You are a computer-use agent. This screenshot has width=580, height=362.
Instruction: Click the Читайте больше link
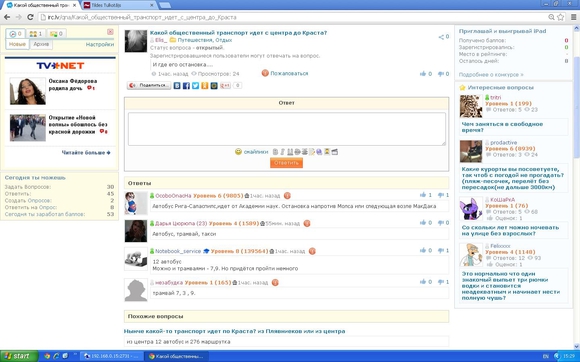(86, 152)
